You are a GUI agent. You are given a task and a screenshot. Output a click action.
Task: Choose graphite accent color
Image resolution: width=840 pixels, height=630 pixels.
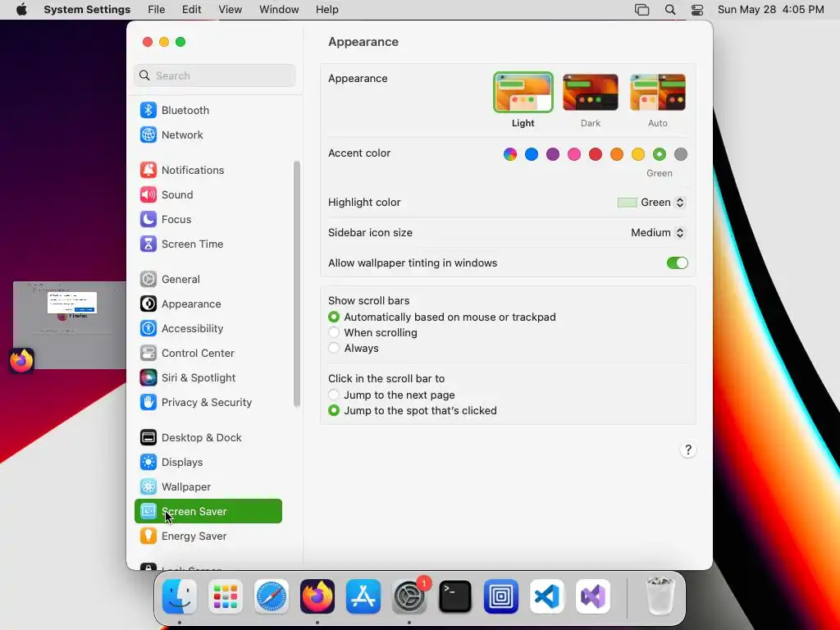pyautogui.click(x=681, y=154)
